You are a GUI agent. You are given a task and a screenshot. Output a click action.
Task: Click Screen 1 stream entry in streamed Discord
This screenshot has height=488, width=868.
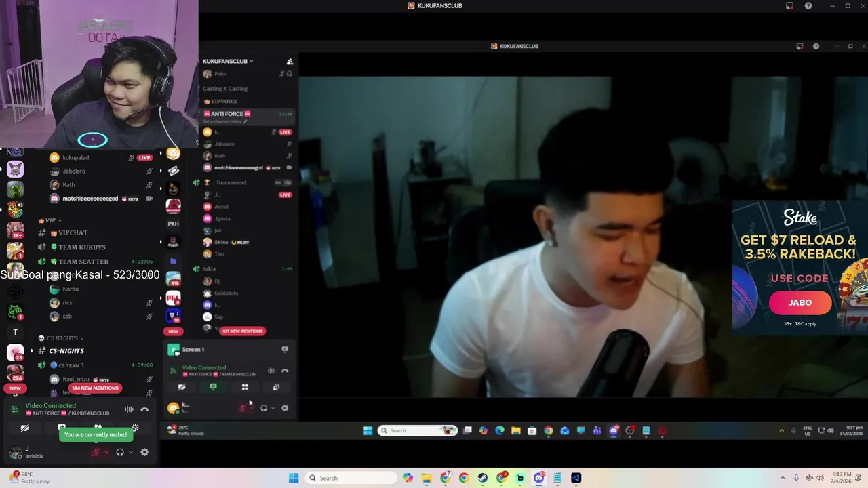coord(193,350)
